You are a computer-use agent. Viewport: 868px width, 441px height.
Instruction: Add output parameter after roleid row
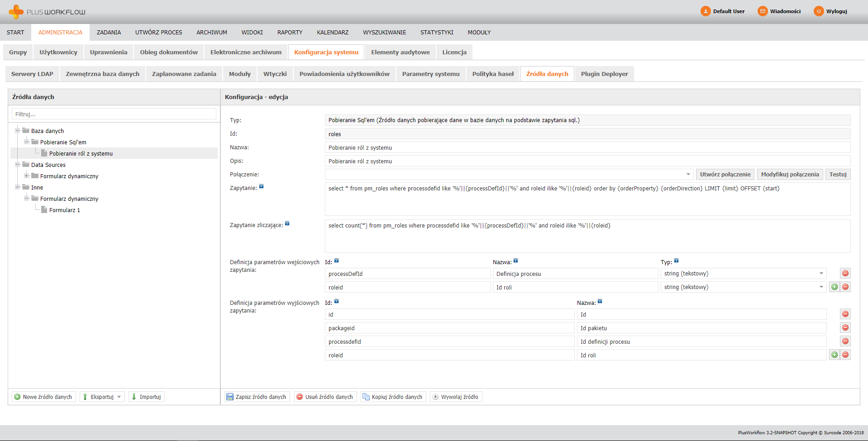tap(834, 355)
